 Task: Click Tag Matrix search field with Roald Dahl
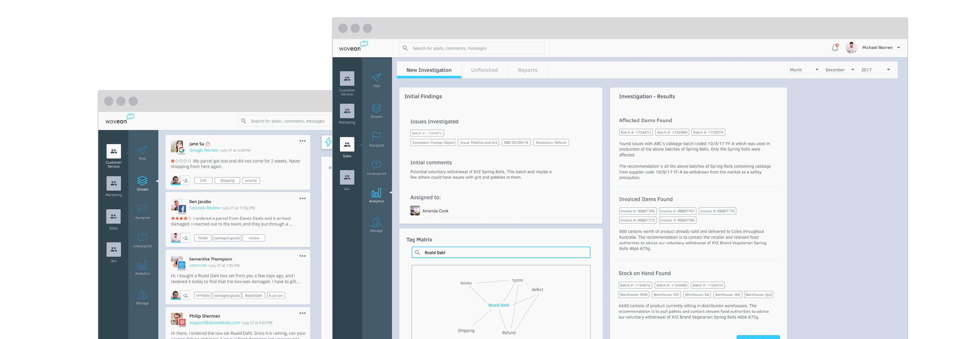[501, 252]
